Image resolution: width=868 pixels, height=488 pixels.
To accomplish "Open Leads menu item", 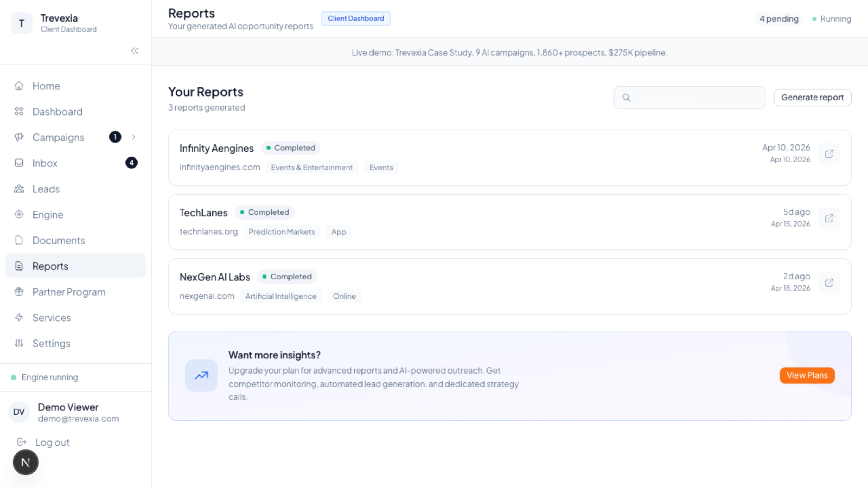I will [75, 189].
